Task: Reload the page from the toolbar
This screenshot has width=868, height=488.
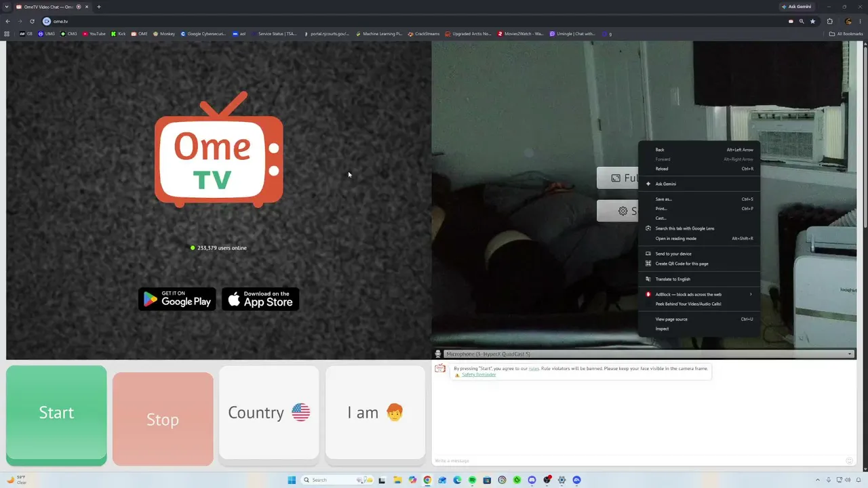Action: [x=32, y=21]
